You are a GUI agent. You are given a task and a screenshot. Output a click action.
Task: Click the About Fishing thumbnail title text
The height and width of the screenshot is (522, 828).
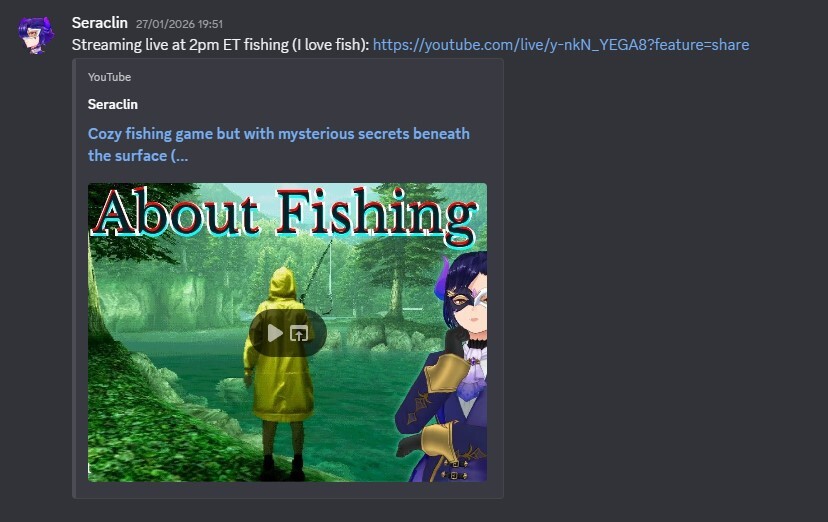pyautogui.click(x=285, y=215)
